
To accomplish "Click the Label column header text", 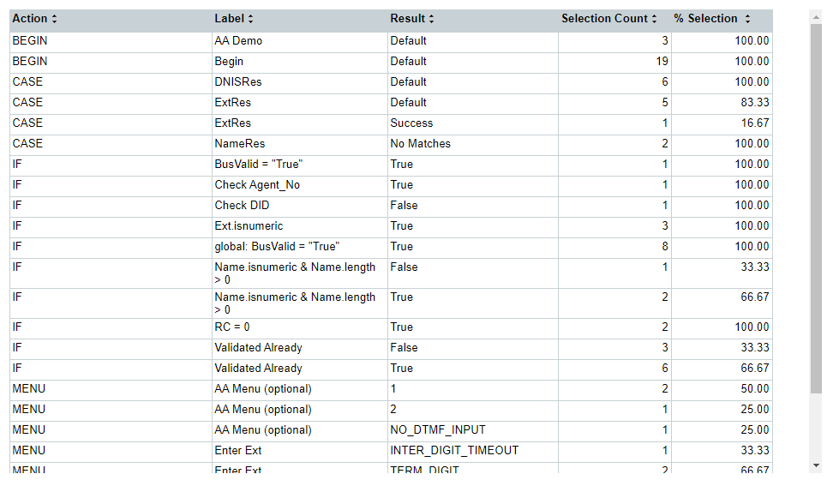I will pyautogui.click(x=229, y=19).
